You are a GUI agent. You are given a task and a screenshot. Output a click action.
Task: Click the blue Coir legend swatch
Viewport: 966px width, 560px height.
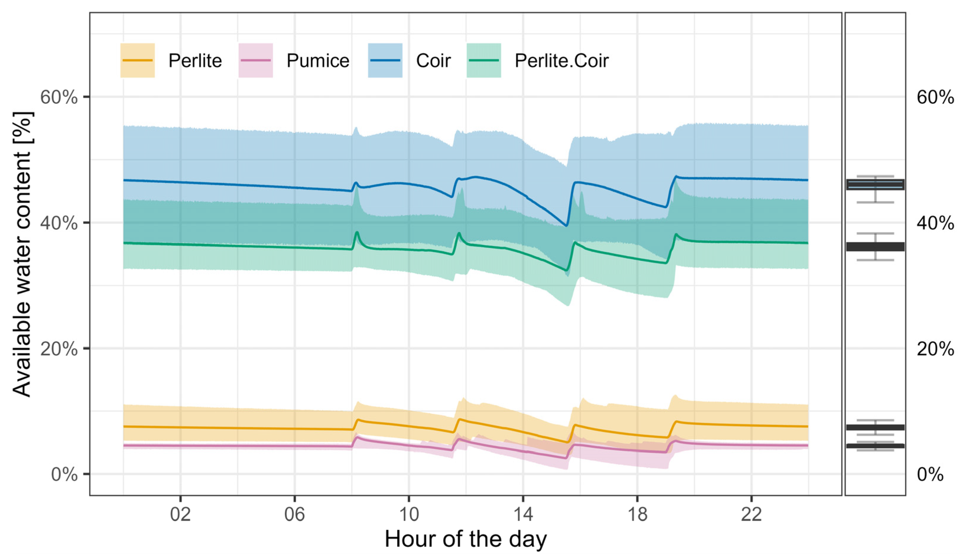pyautogui.click(x=385, y=61)
